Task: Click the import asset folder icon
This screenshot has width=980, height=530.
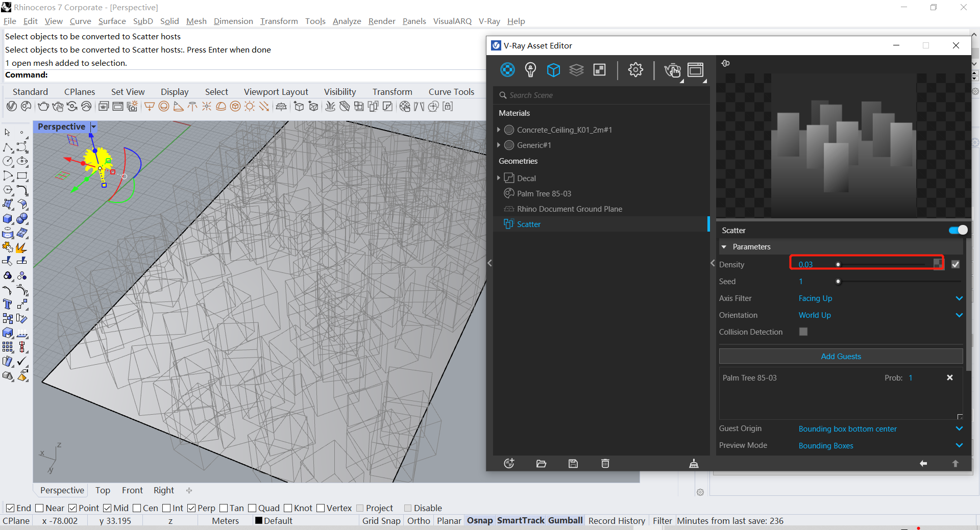Action: (x=541, y=463)
